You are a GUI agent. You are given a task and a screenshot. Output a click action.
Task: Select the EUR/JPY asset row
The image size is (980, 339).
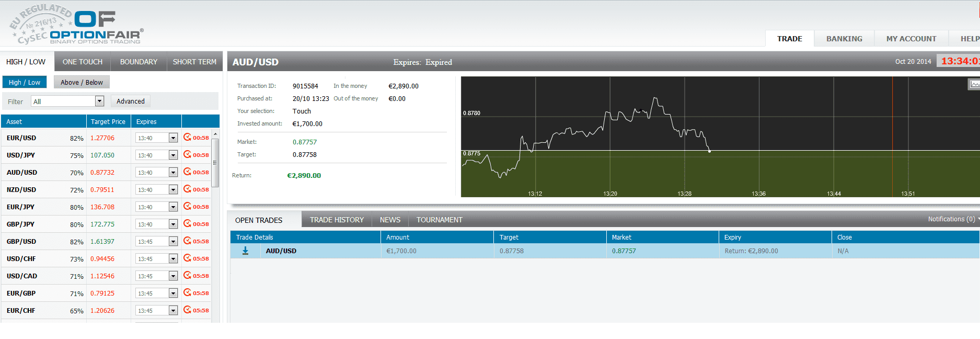click(x=21, y=207)
